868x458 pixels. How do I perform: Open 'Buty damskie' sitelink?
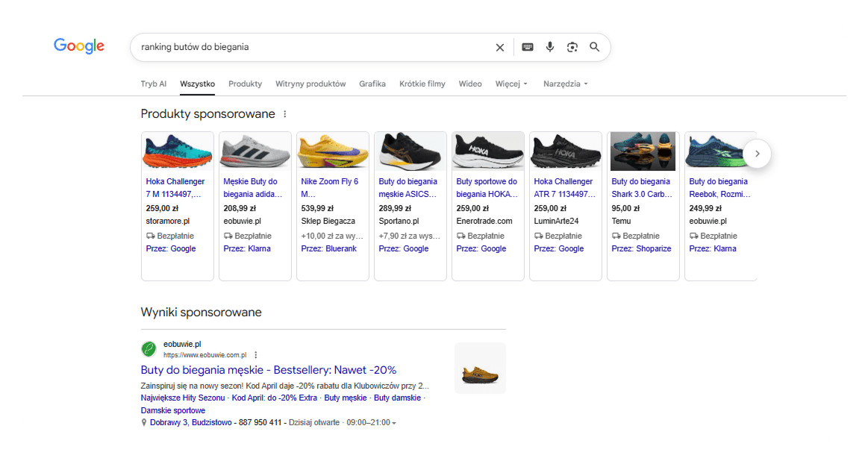[x=397, y=398]
